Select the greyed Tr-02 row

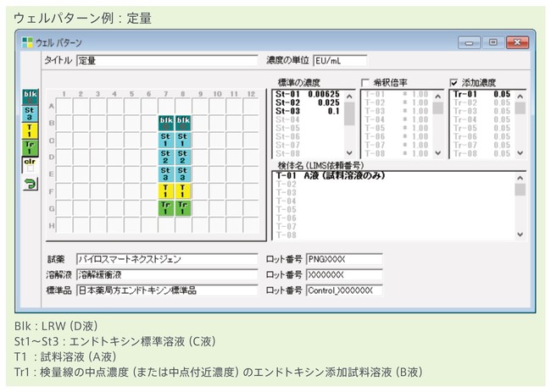(x=481, y=102)
